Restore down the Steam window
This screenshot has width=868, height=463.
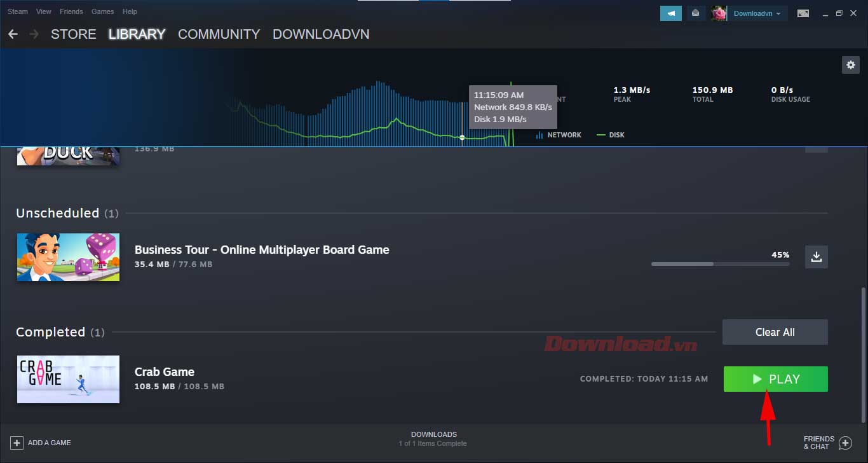pos(839,13)
